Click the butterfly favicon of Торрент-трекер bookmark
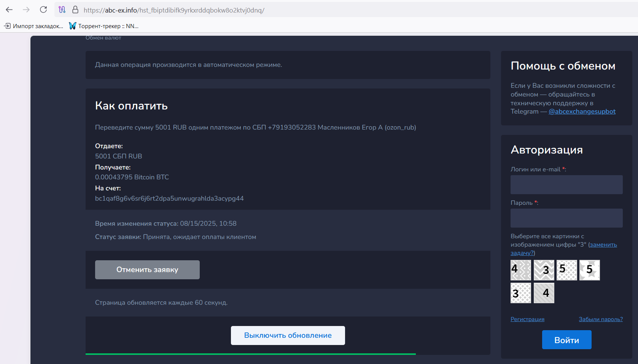 coord(72,26)
